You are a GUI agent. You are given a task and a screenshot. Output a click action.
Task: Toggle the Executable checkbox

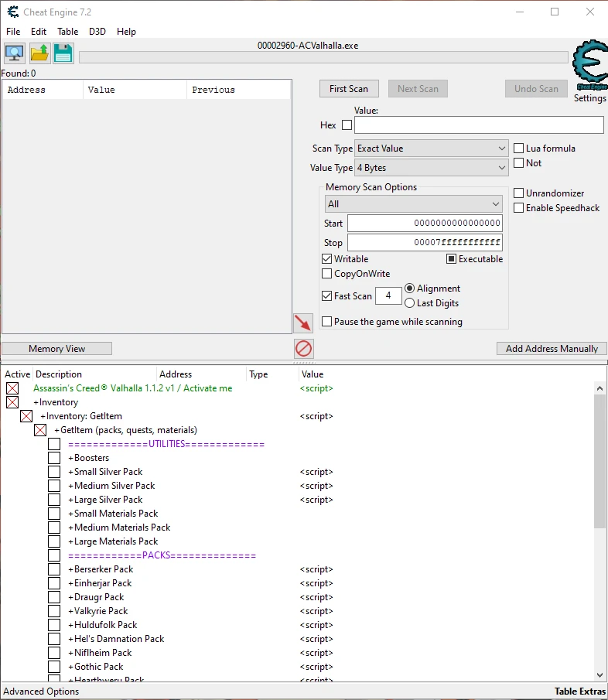coord(451,259)
